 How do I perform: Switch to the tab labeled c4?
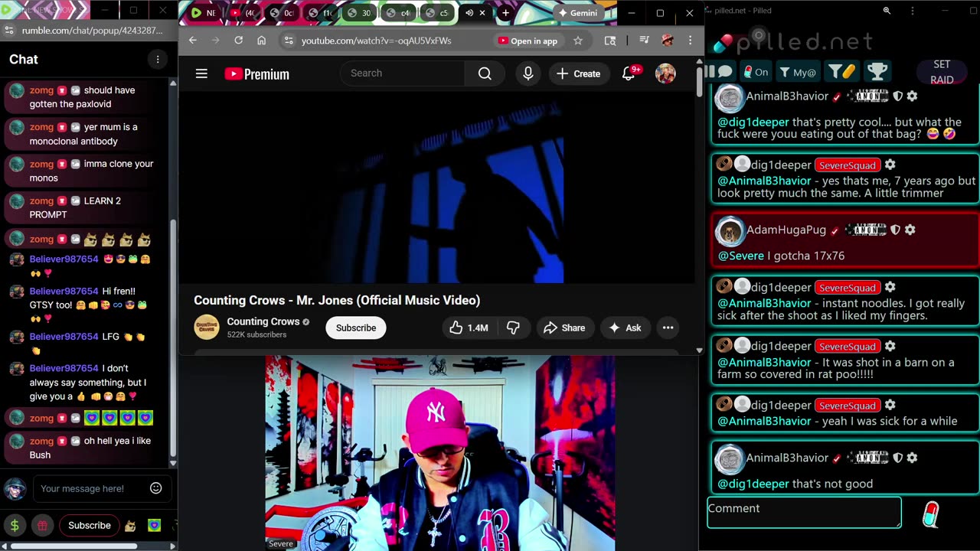399,13
